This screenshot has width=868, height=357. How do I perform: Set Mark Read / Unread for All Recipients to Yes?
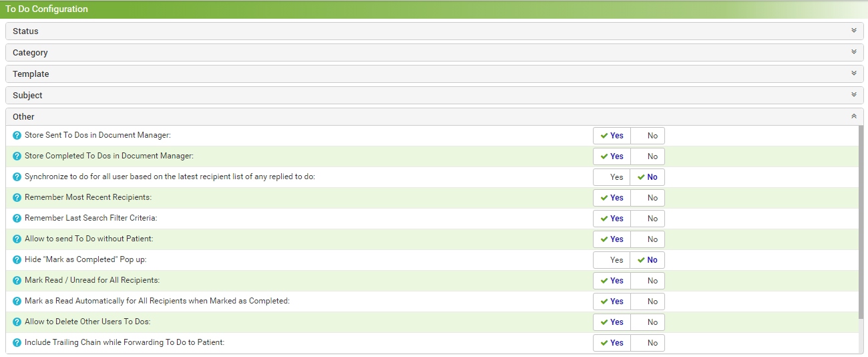pos(612,281)
